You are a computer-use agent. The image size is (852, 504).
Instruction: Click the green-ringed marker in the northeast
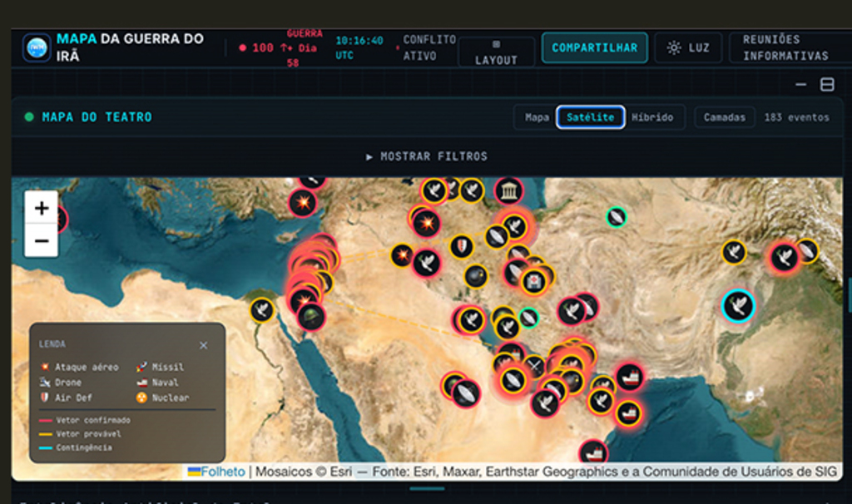click(x=616, y=217)
